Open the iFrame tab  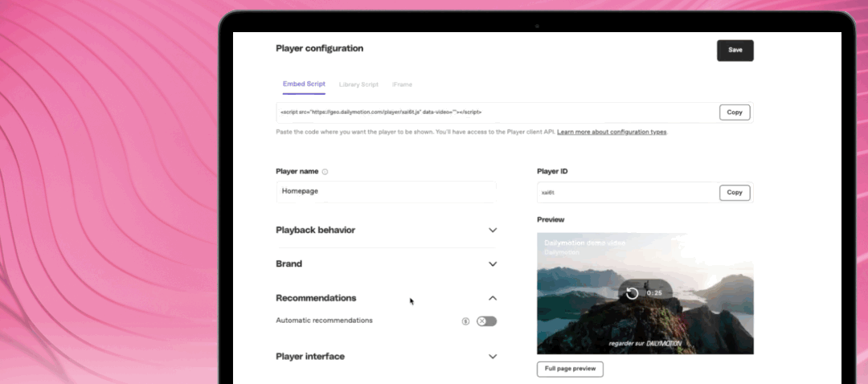point(402,84)
